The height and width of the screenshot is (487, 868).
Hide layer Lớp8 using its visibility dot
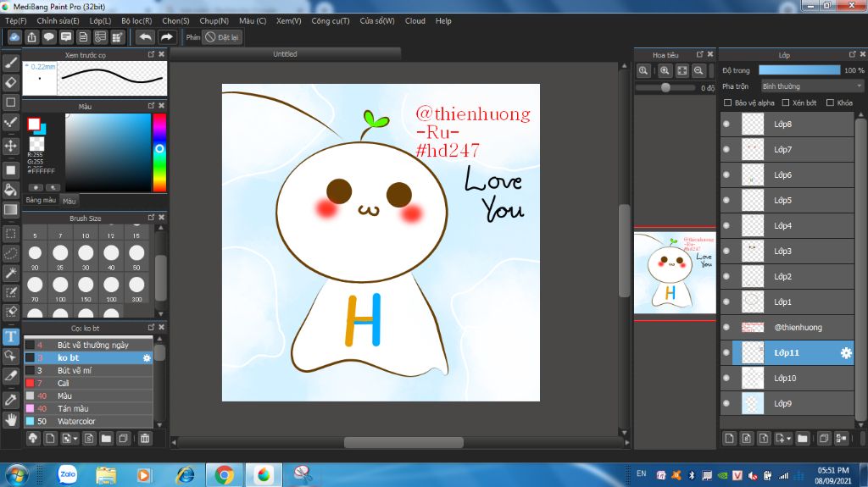(726, 125)
